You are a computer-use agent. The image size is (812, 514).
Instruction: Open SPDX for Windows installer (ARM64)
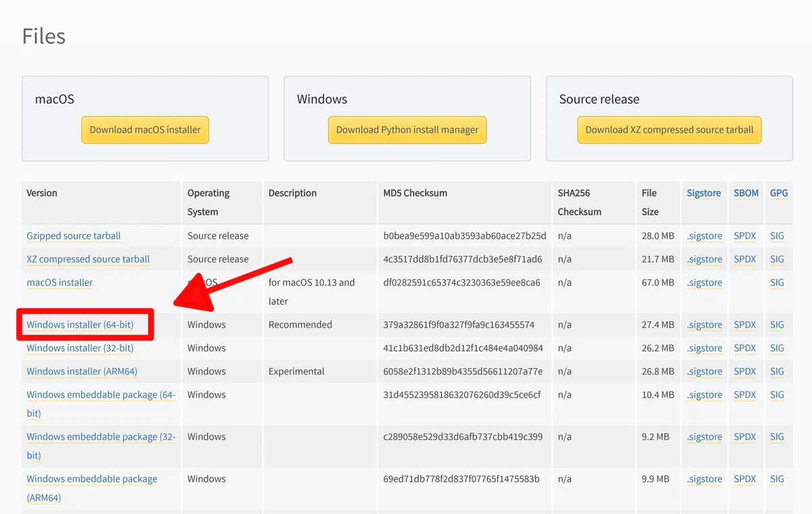744,371
